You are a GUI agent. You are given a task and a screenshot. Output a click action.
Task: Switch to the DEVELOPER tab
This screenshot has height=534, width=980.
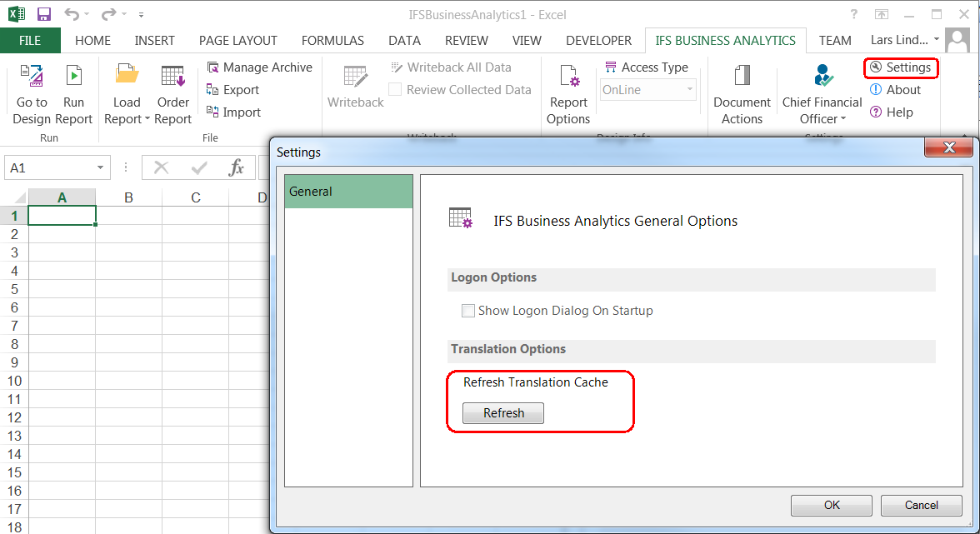point(598,41)
